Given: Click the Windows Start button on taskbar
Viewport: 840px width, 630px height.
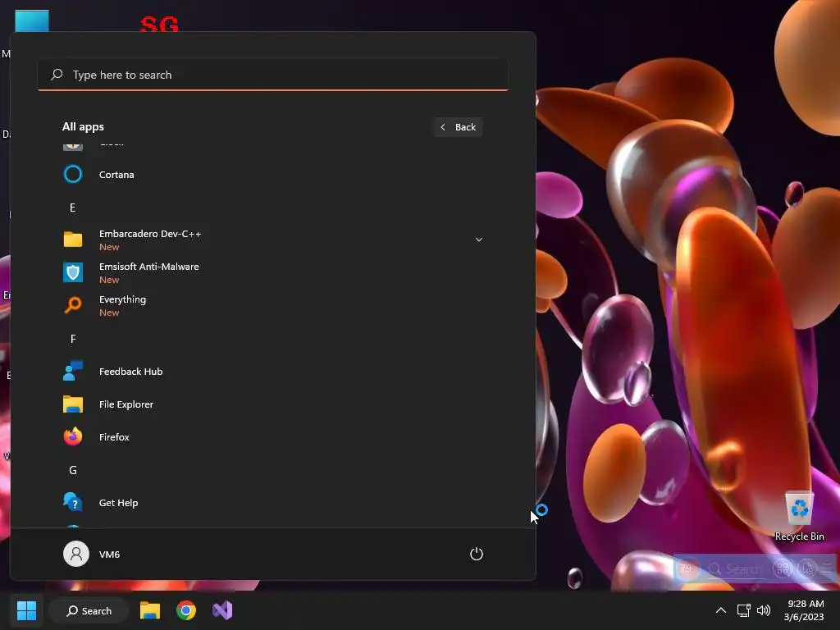Looking at the screenshot, I should point(26,610).
